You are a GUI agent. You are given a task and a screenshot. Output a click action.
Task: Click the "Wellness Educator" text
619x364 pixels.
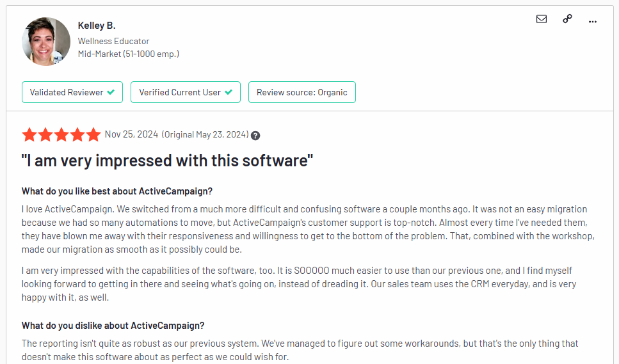113,41
